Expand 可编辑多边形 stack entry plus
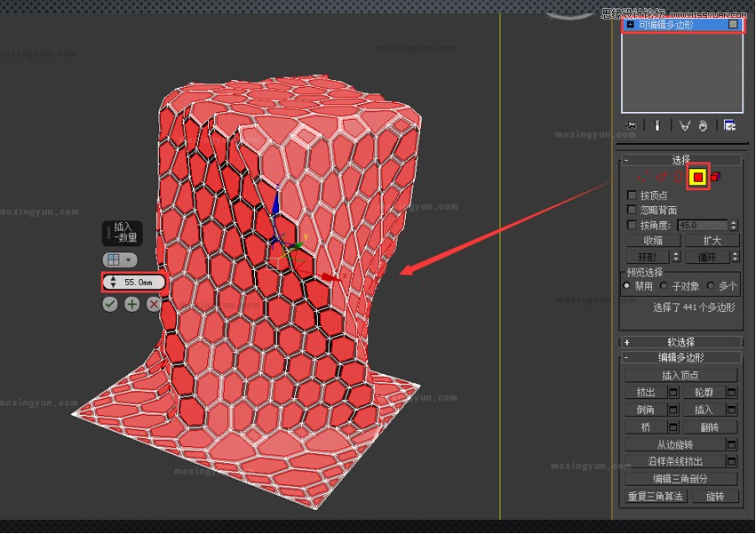The height and width of the screenshot is (534, 756). pos(630,24)
